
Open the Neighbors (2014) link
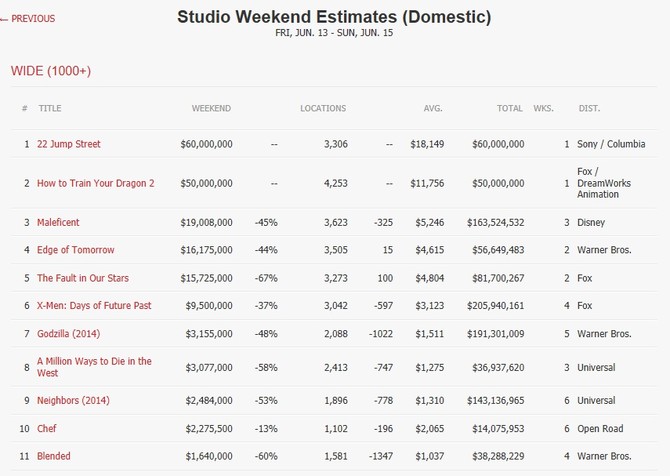pyautogui.click(x=73, y=401)
